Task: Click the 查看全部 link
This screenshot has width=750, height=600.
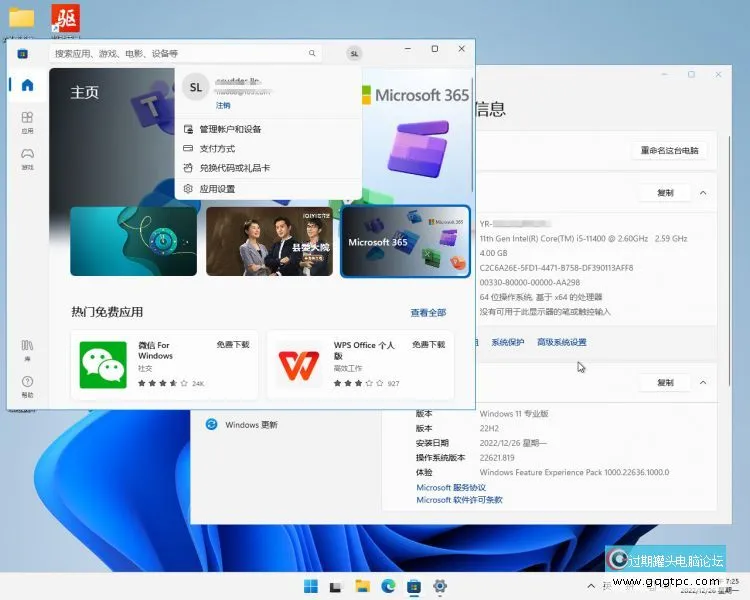Action: pyautogui.click(x=428, y=313)
